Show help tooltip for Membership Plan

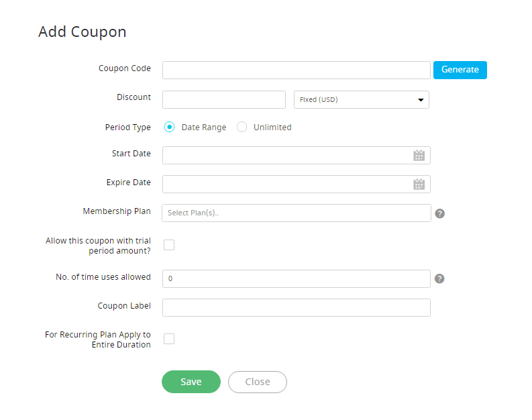[x=439, y=213]
